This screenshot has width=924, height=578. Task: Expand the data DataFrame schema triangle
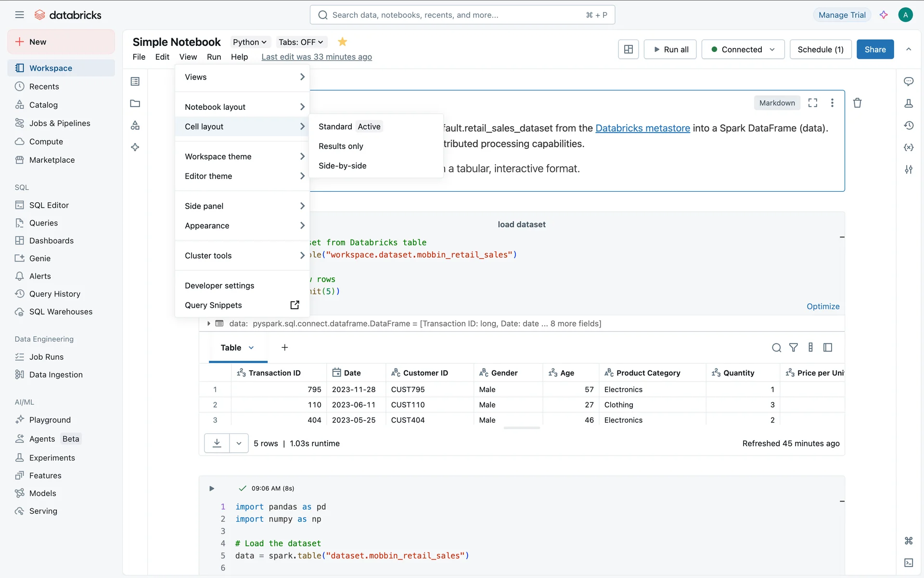coord(208,324)
